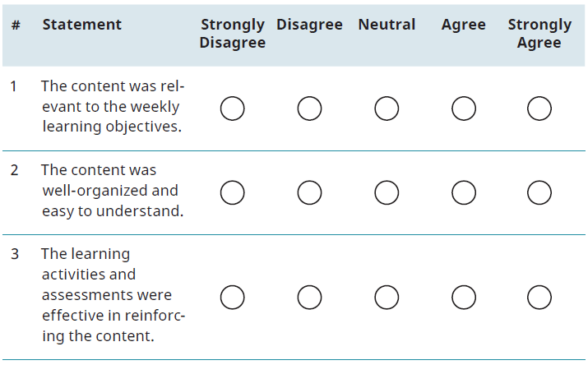Image resolution: width=588 pixels, height=365 pixels.
Task: Click the Statement column header
Action: pyautogui.click(x=81, y=25)
